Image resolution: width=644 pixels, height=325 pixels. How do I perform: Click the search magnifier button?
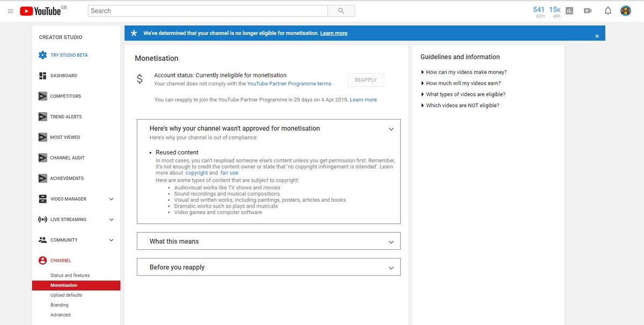pos(341,11)
